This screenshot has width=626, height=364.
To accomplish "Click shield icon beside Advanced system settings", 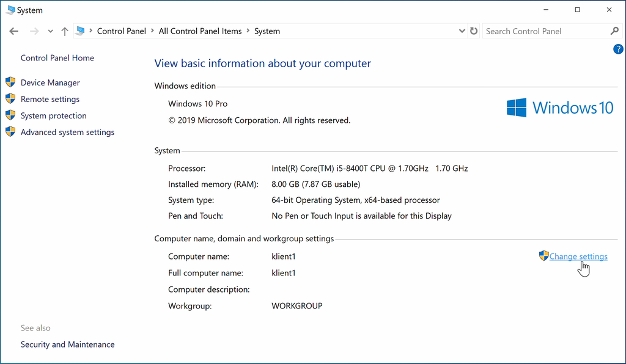I will click(10, 131).
